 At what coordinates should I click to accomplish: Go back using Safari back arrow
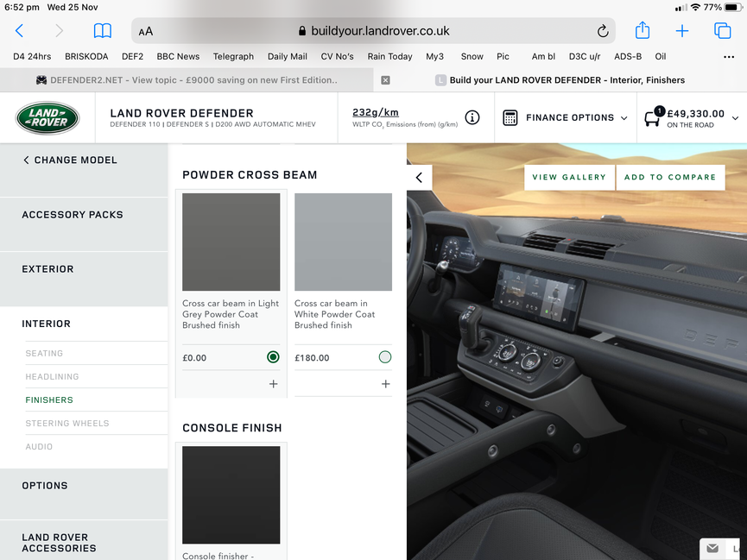pyautogui.click(x=20, y=31)
